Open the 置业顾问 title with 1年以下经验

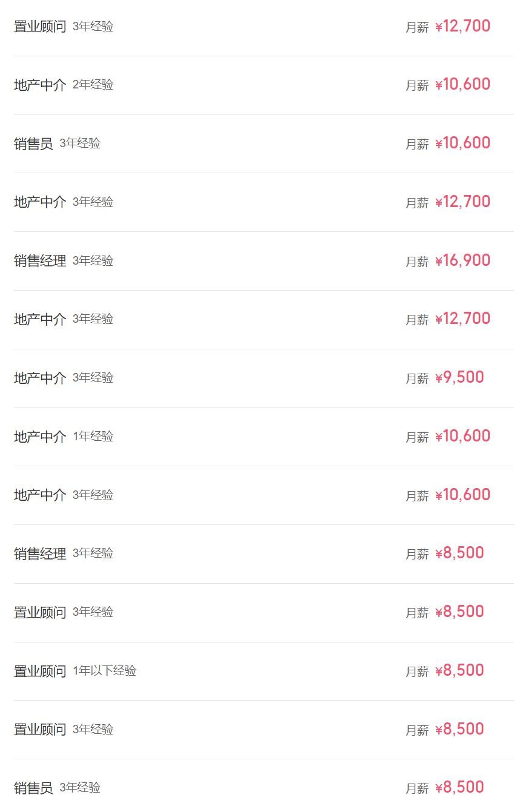[40, 671]
